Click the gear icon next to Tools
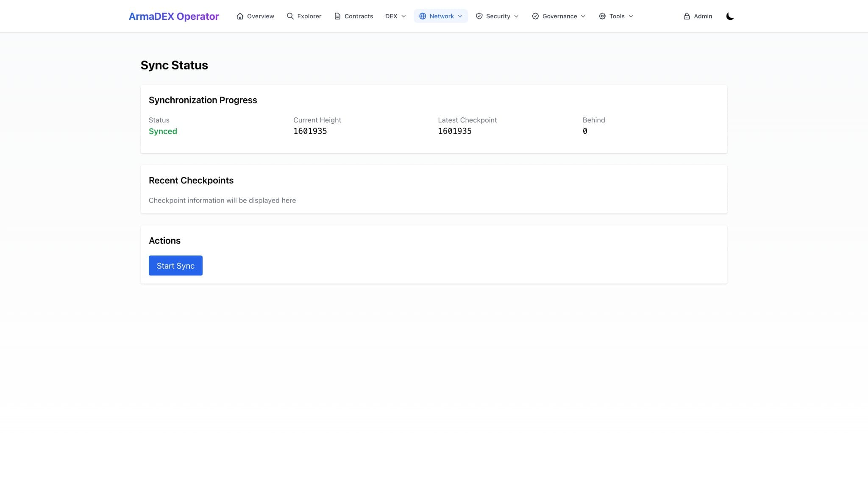Image resolution: width=868 pixels, height=500 pixels. click(x=602, y=16)
